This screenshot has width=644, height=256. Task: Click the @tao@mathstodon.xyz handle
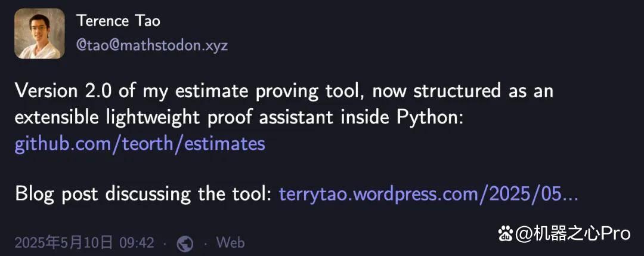click(x=152, y=45)
